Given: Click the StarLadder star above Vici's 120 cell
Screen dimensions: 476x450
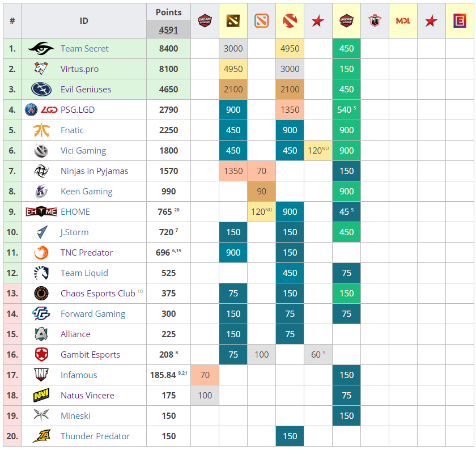Looking at the screenshot, I should [318, 21].
